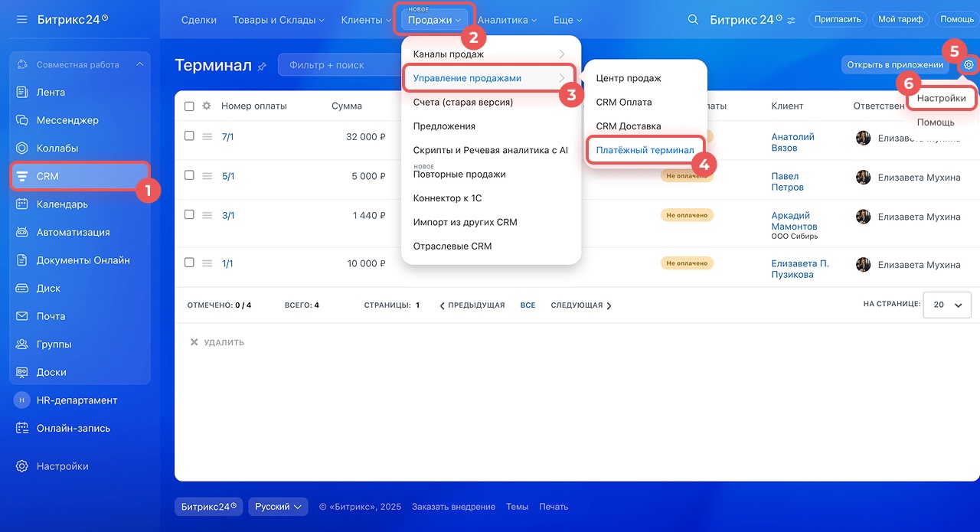Click the Почта envelope icon in sidebar

(x=22, y=316)
